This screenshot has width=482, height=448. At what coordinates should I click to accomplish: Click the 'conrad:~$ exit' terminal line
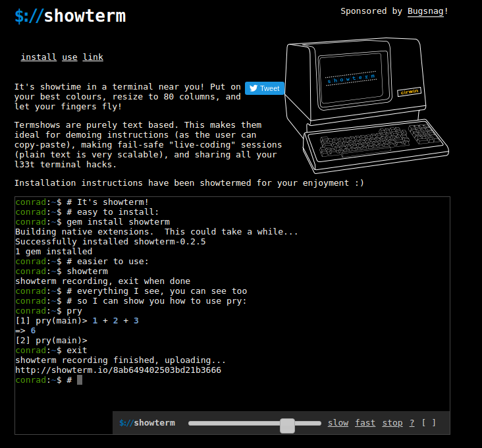pos(51,350)
